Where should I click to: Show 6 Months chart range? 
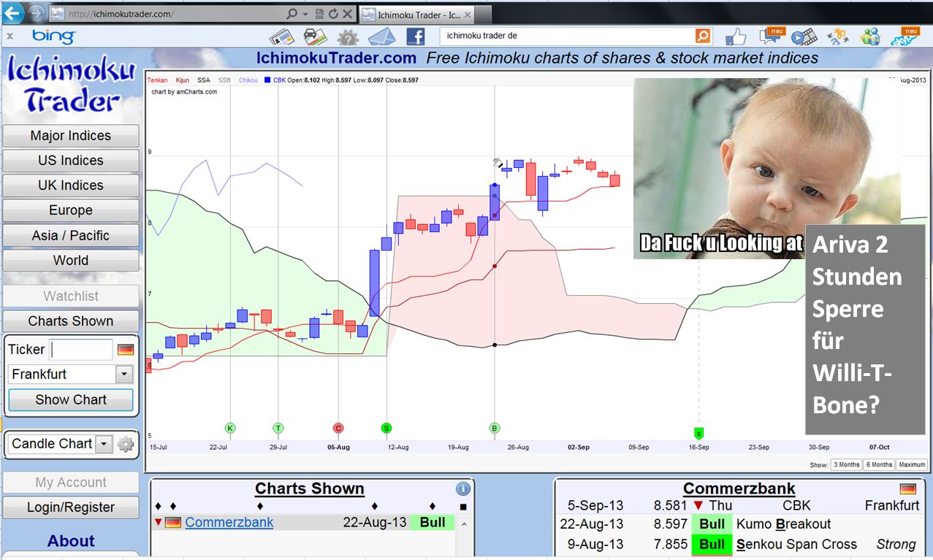pos(879,464)
